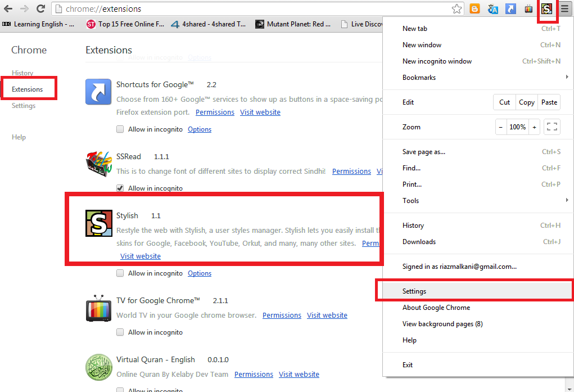This screenshot has width=574, height=392.
Task: Click the Stylish extension logo
Action: (99, 223)
